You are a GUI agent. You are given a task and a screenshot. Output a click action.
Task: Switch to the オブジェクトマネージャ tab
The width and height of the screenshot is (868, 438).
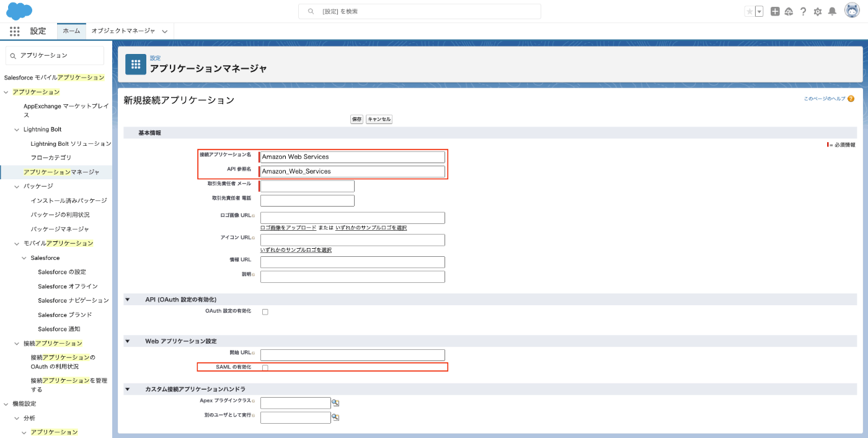pos(123,30)
